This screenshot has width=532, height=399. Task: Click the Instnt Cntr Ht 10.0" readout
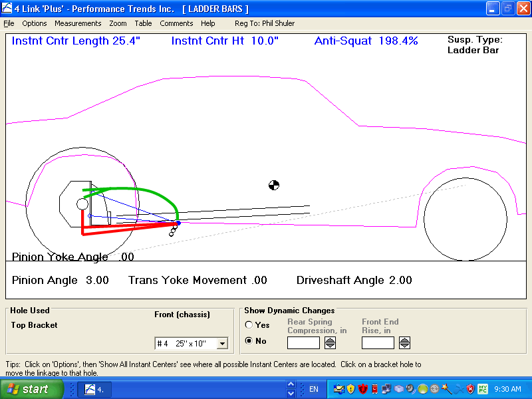pyautogui.click(x=225, y=41)
